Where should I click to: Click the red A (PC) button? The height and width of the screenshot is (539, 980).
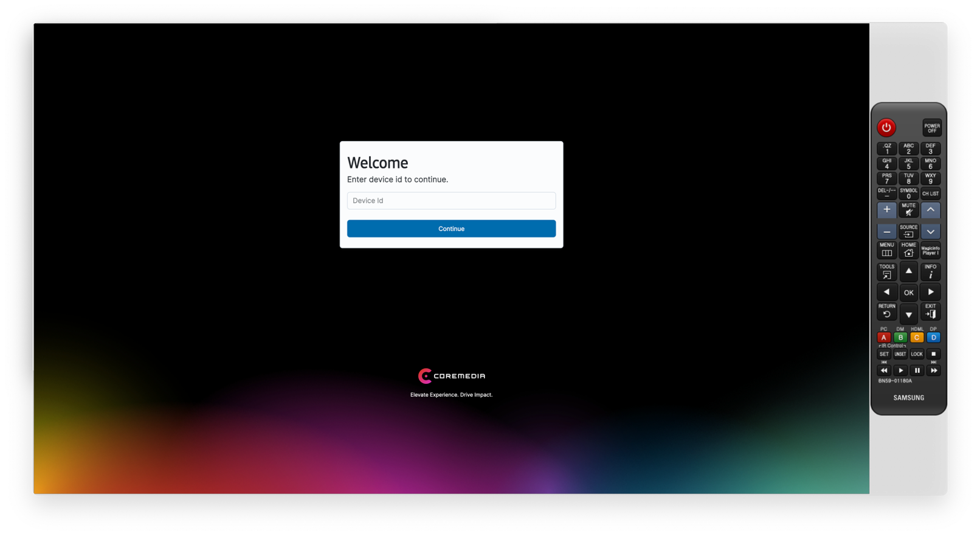tap(883, 338)
